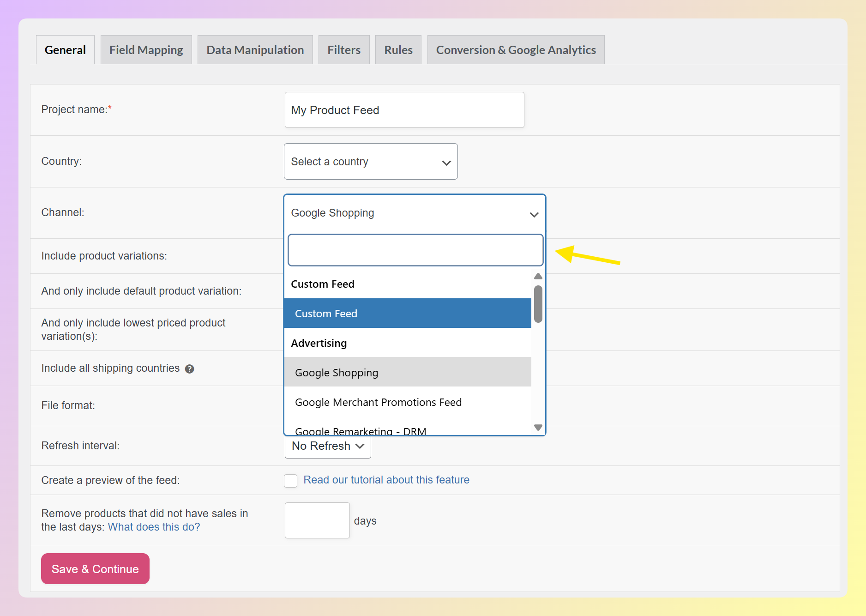The height and width of the screenshot is (616, 866).
Task: Switch to the Field Mapping tab
Action: (146, 50)
